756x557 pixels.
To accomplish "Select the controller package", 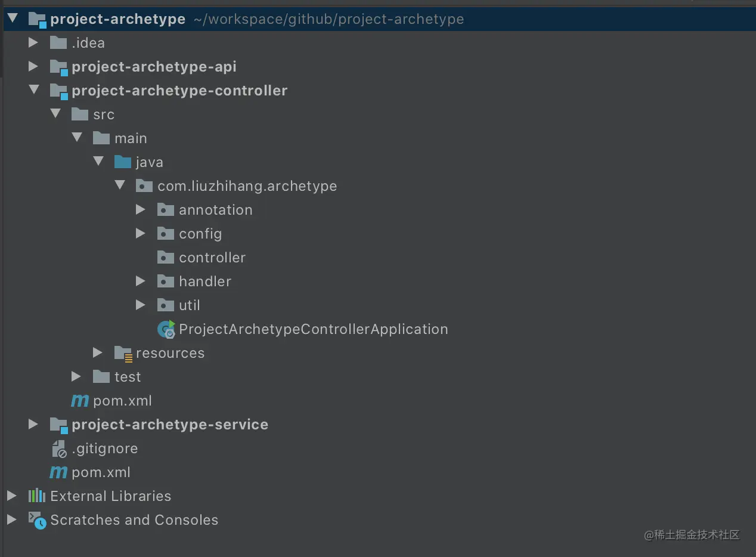I will (x=212, y=258).
